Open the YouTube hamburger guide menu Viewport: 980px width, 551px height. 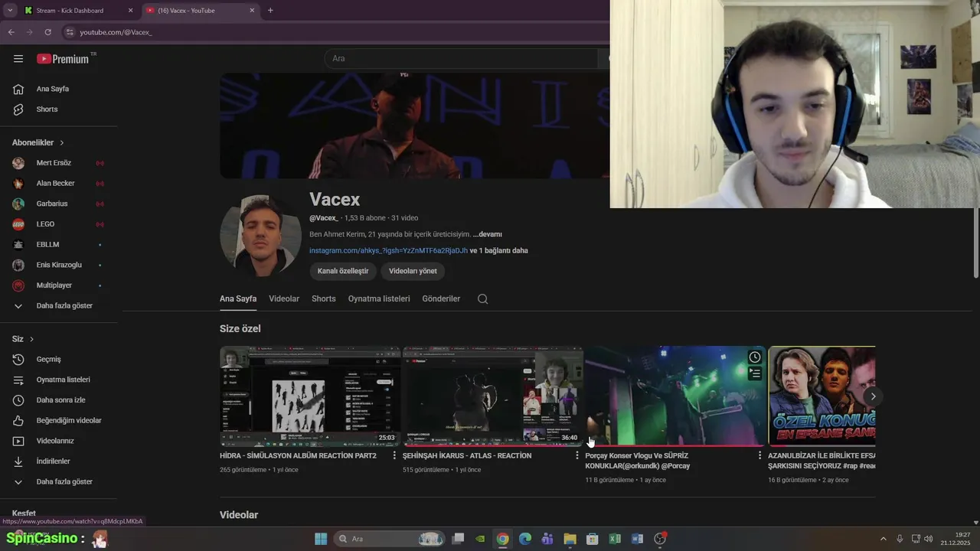click(18, 59)
